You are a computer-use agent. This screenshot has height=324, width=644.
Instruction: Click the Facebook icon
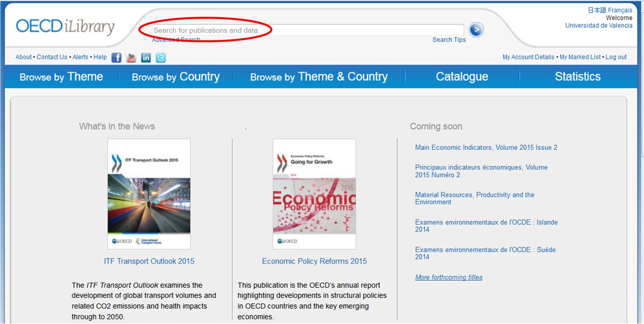click(x=116, y=58)
